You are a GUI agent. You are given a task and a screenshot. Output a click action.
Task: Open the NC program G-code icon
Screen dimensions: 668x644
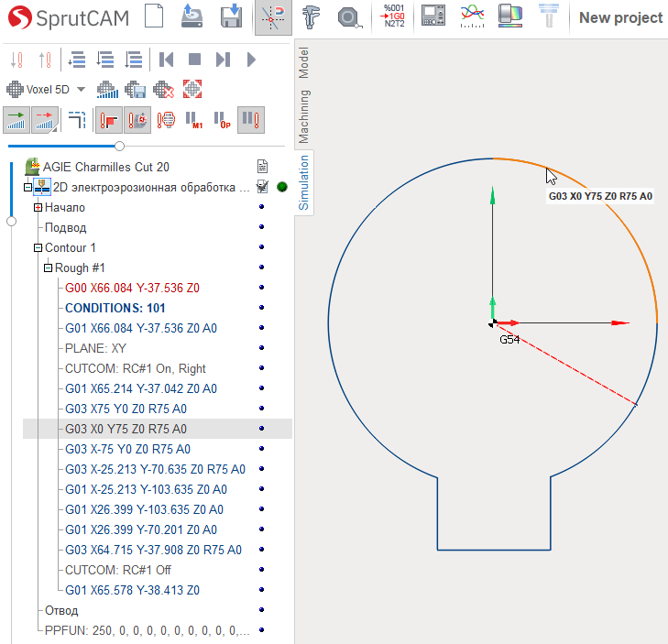coord(394,16)
